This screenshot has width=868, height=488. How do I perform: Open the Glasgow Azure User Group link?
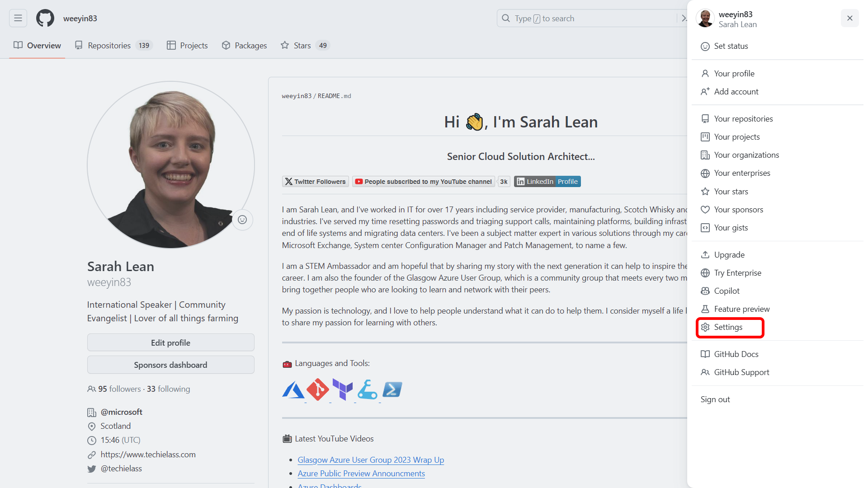[x=371, y=460]
